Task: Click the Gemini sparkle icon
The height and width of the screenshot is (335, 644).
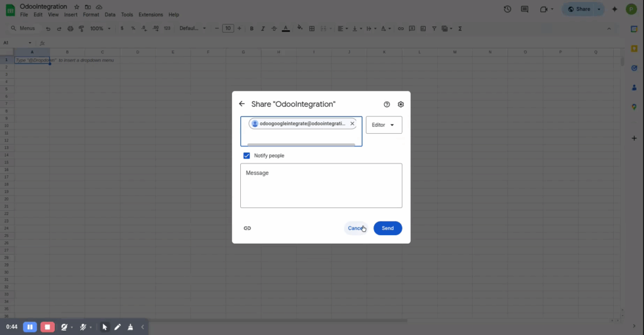Action: tap(614, 9)
